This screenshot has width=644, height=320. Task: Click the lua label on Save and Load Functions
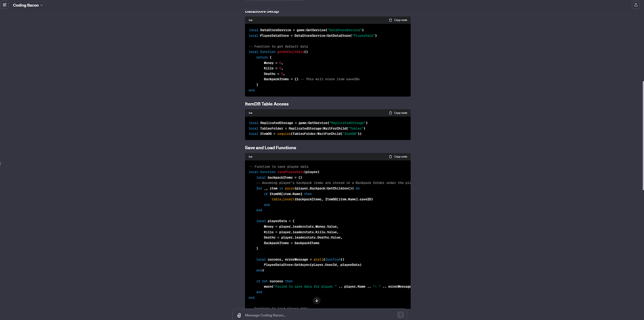click(x=250, y=157)
